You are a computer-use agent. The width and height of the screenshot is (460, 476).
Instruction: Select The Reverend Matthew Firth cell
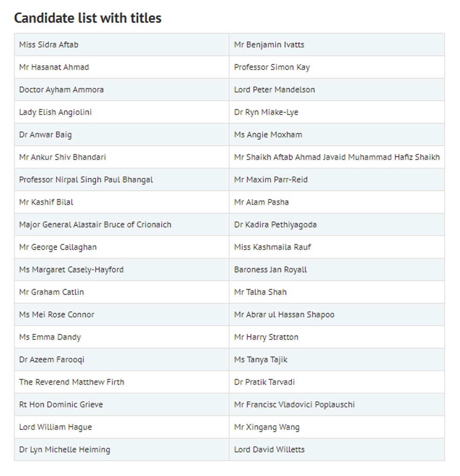72,382
